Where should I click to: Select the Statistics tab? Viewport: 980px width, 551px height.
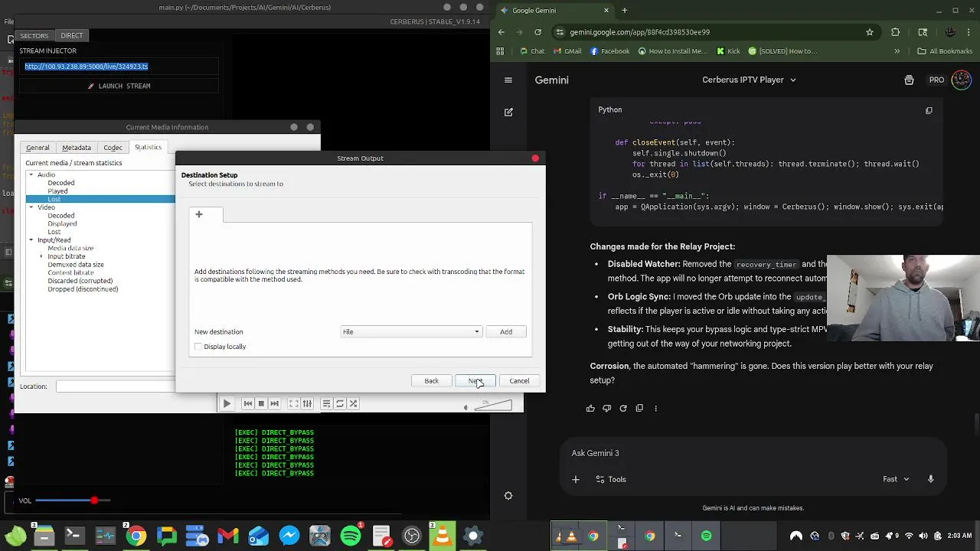(x=148, y=147)
